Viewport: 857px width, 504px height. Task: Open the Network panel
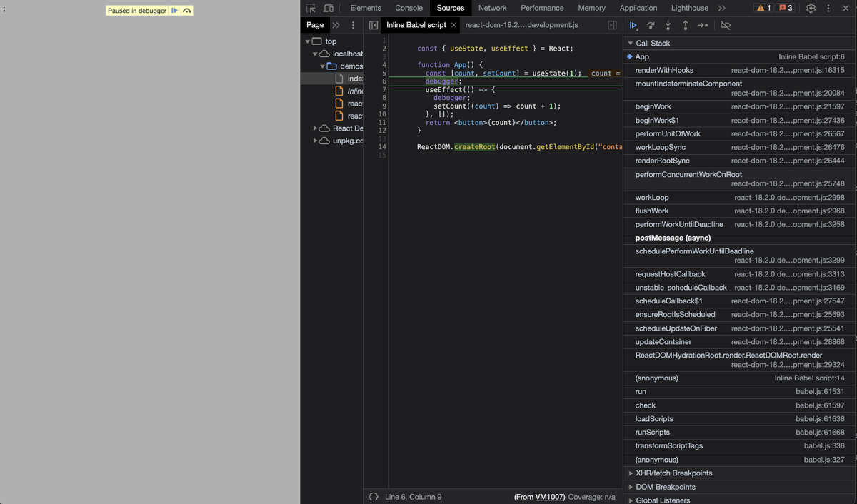point(492,8)
